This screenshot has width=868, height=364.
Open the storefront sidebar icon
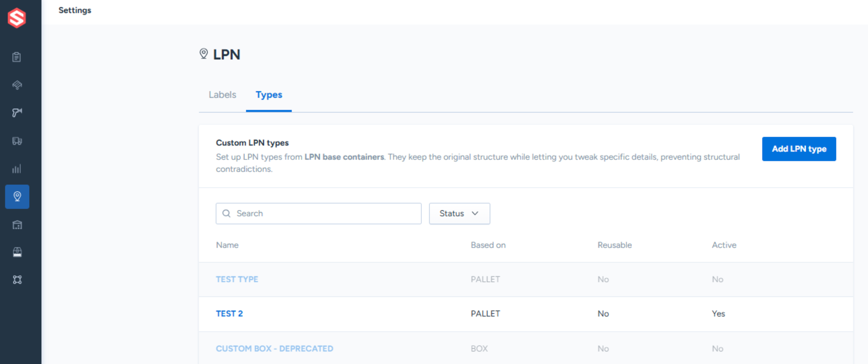click(x=17, y=252)
